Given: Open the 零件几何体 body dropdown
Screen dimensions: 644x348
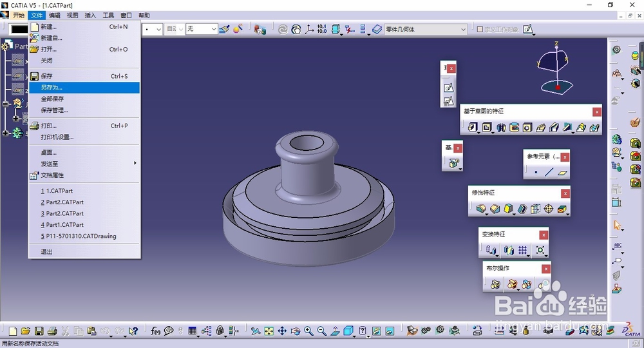Looking at the screenshot, I should tap(426, 29).
